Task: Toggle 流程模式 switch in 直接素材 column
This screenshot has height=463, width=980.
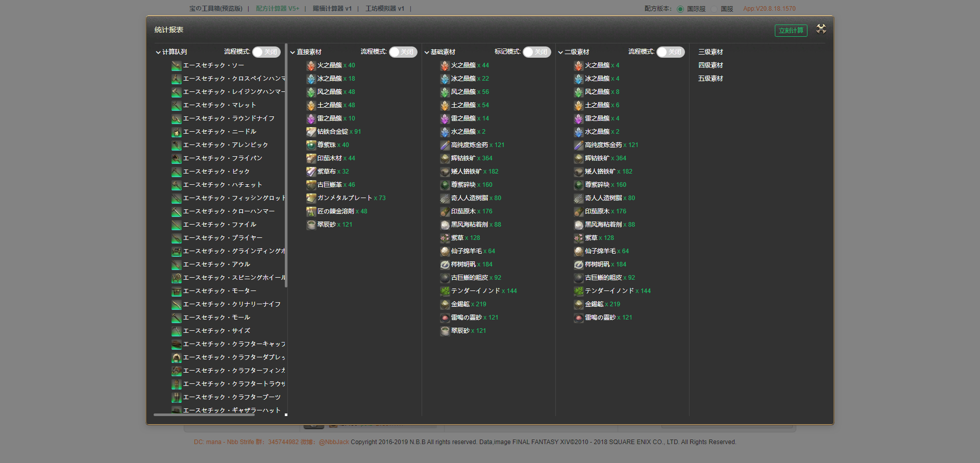Action: [403, 52]
